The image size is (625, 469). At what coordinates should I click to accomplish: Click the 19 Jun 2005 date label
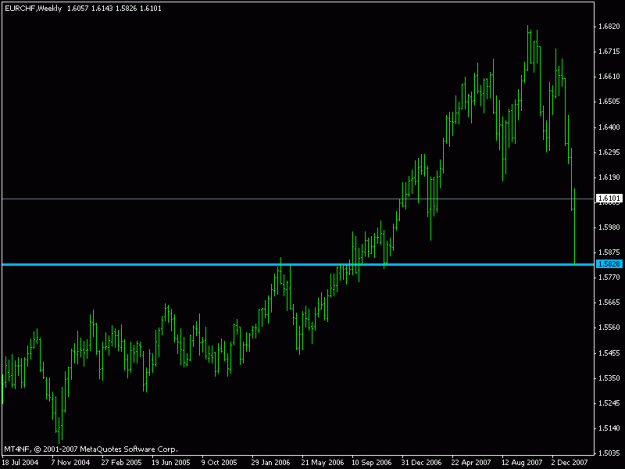pos(171,463)
